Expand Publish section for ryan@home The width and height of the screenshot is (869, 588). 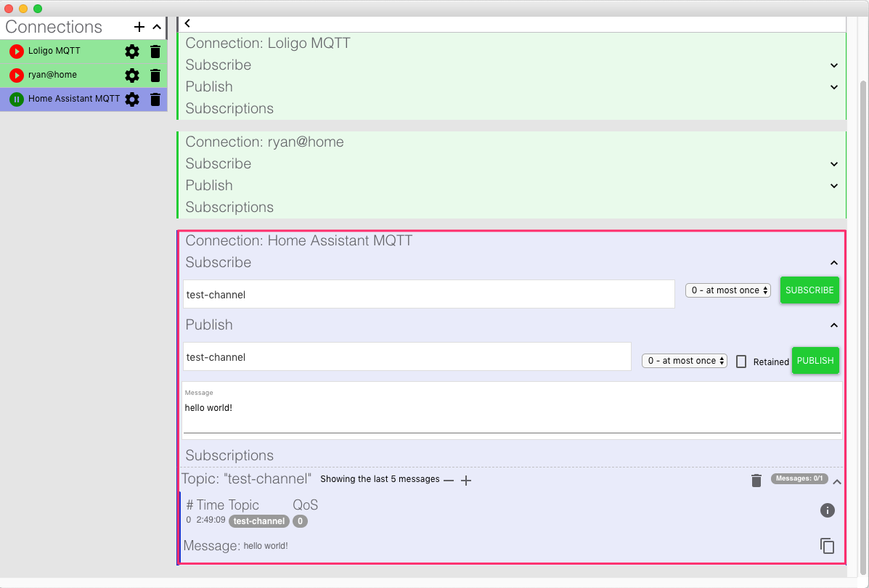pos(833,186)
